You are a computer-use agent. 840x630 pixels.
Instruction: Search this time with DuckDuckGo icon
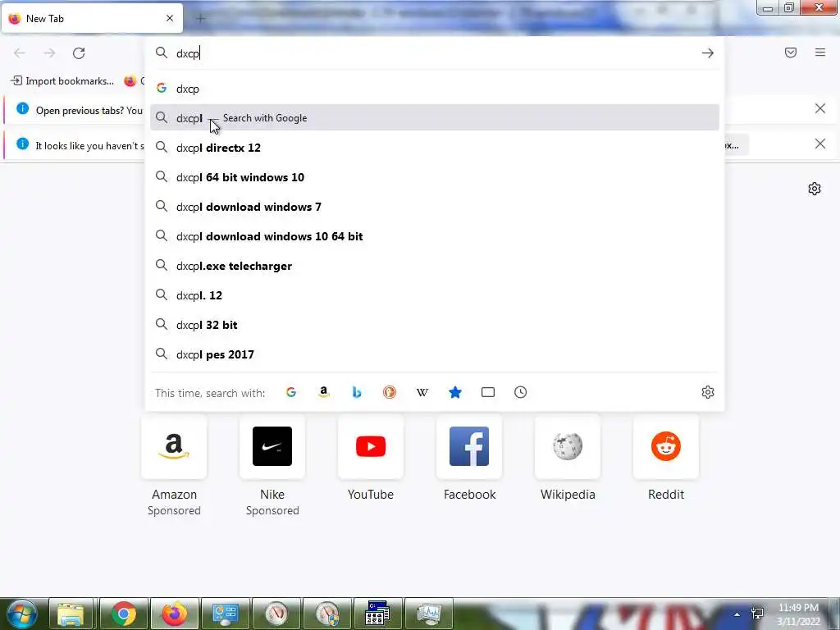point(390,392)
